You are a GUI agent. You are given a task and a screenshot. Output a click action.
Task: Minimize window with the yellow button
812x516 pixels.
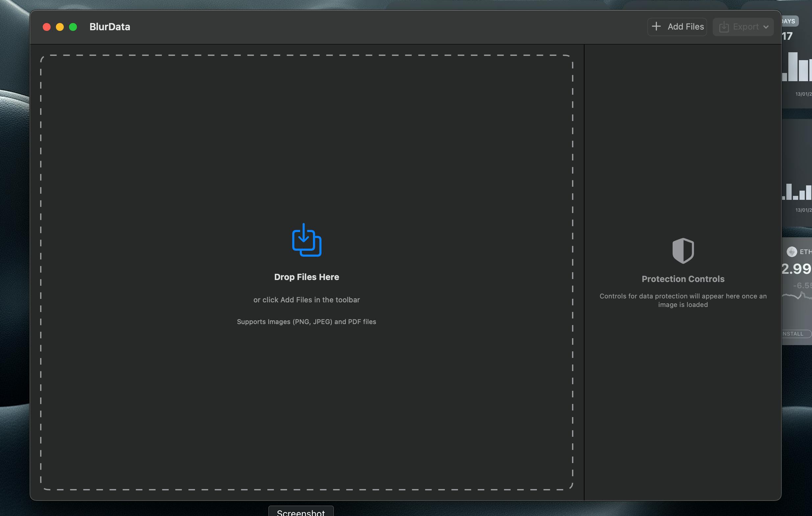60,27
